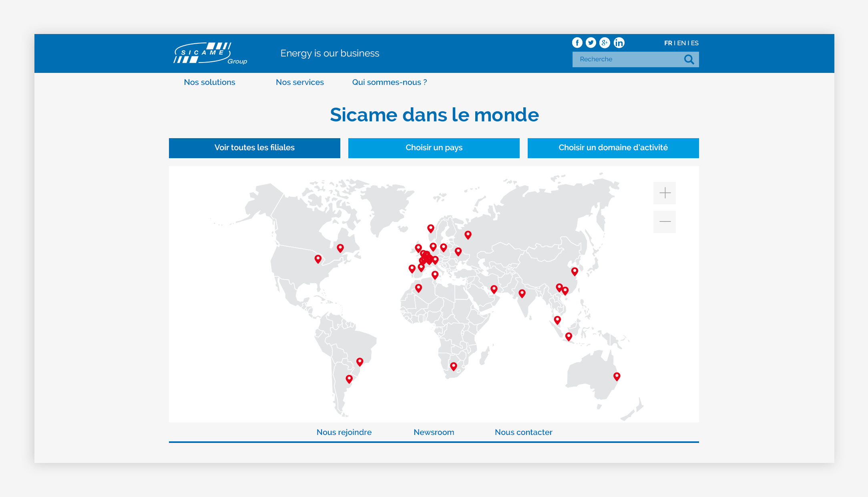868x497 pixels.
Task: Select the map pin in India
Action: [522, 294]
